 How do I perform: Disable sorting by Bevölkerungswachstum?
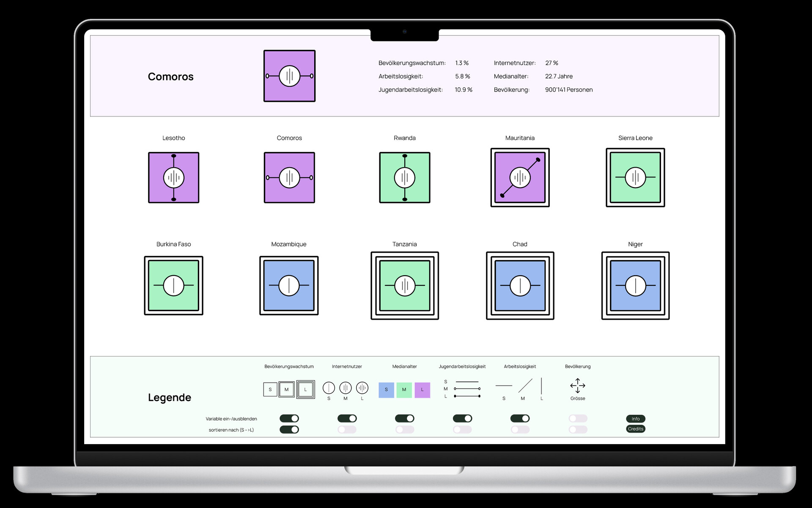point(289,429)
